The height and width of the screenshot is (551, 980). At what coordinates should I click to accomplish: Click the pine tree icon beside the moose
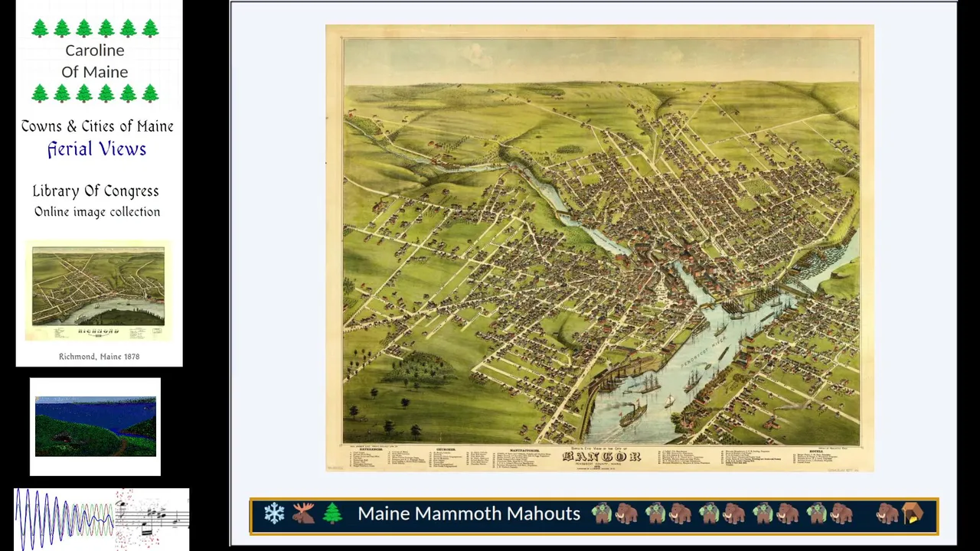click(332, 514)
